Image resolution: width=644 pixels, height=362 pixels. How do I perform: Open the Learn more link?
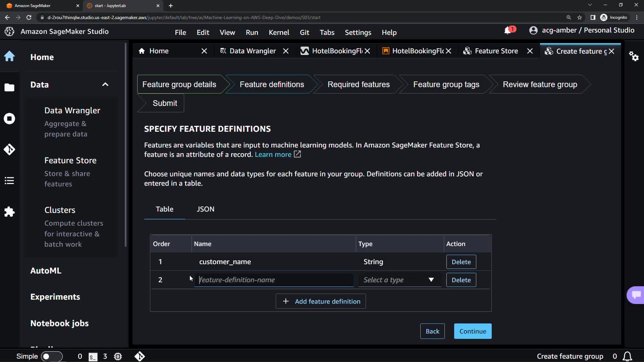273,155
